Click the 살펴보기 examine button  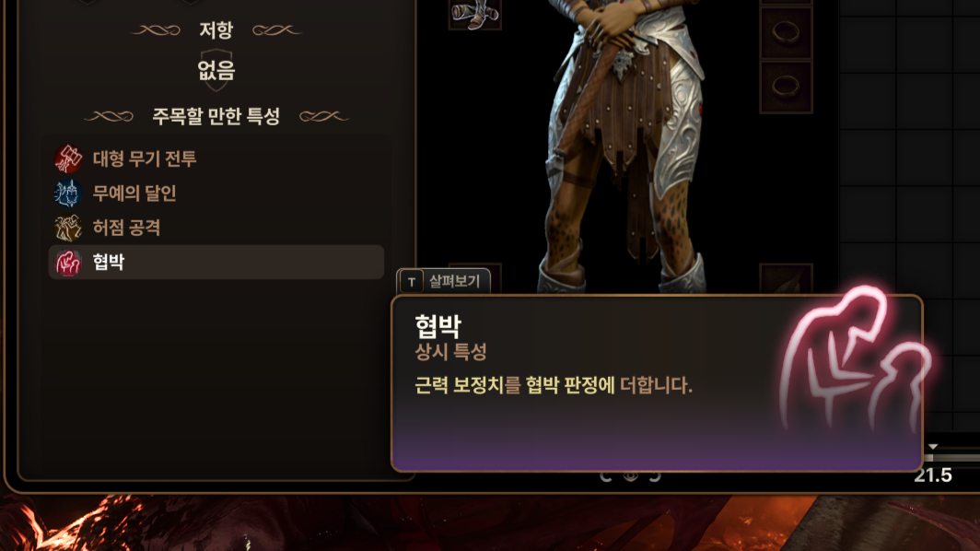pos(444,281)
